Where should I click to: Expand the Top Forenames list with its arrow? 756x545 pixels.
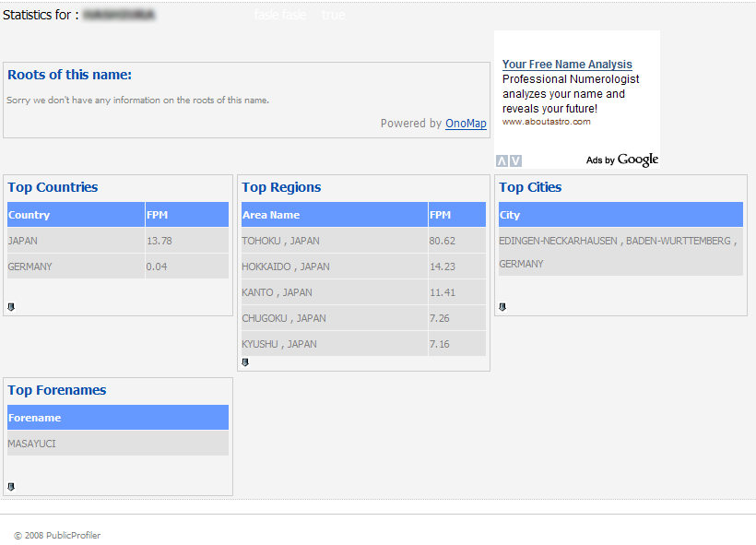11,487
